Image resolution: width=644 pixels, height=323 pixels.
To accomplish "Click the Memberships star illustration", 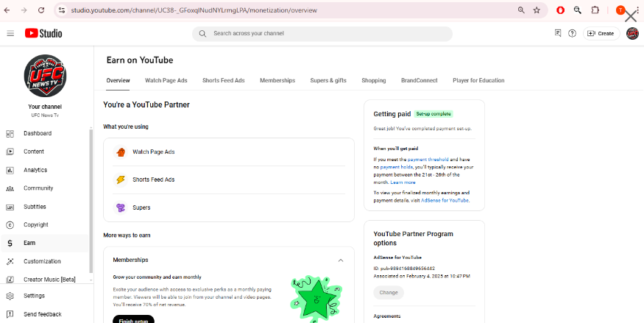I will click(316, 299).
